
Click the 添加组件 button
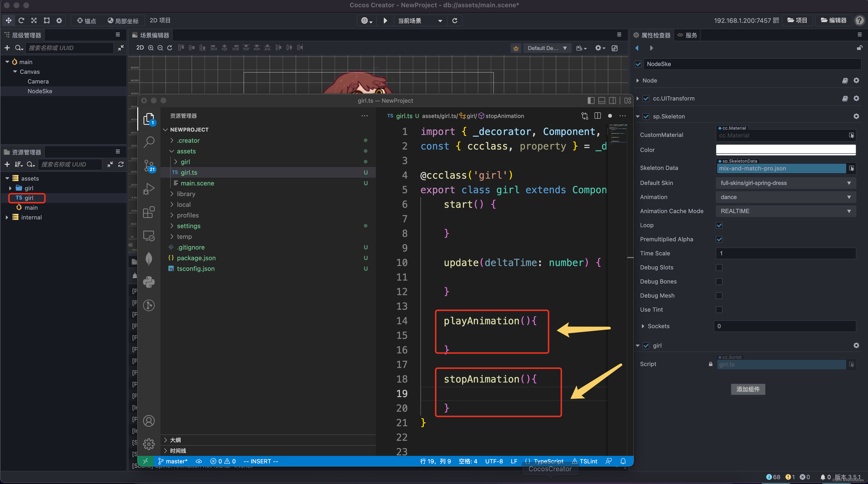(x=748, y=389)
